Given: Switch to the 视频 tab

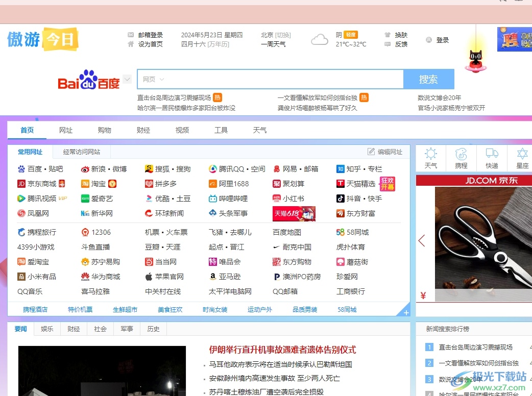Looking at the screenshot, I should tap(182, 130).
